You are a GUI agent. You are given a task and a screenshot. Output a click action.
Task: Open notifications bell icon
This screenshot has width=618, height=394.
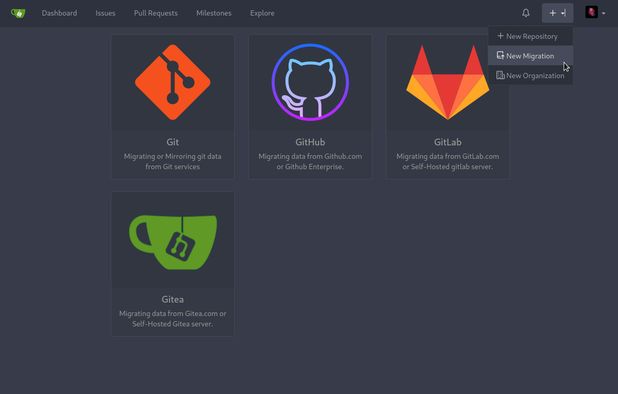[525, 13]
